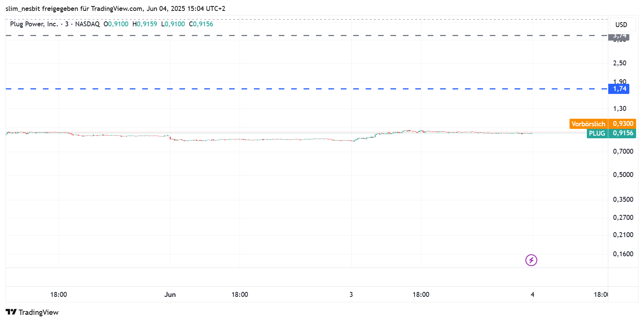Click the Plug Power, Inc. symbol title

click(x=34, y=24)
